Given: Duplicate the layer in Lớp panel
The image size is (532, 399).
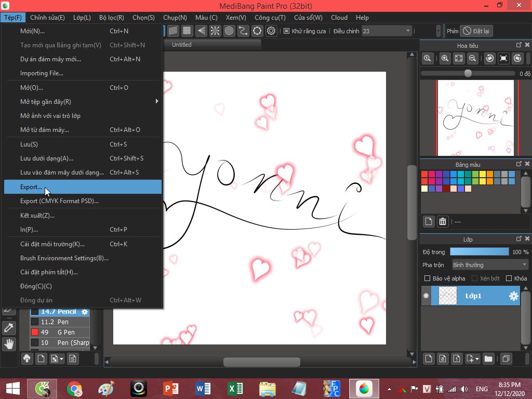Looking at the screenshot, I should point(506,358).
